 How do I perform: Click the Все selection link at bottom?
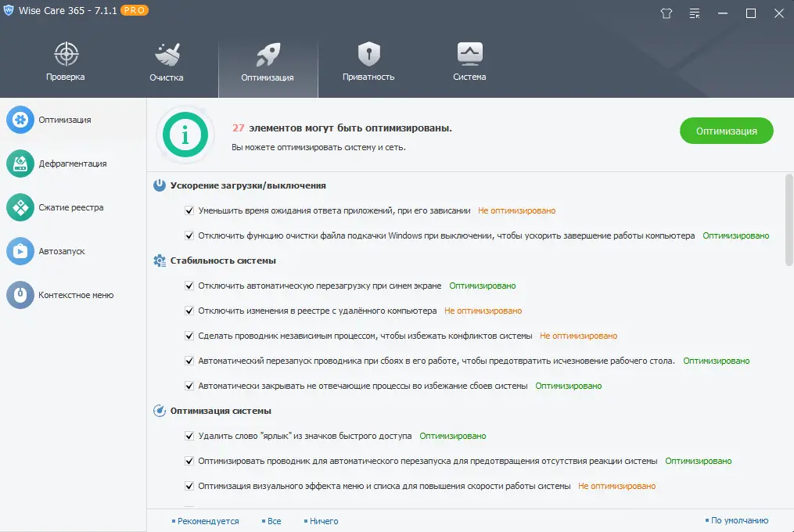(273, 520)
